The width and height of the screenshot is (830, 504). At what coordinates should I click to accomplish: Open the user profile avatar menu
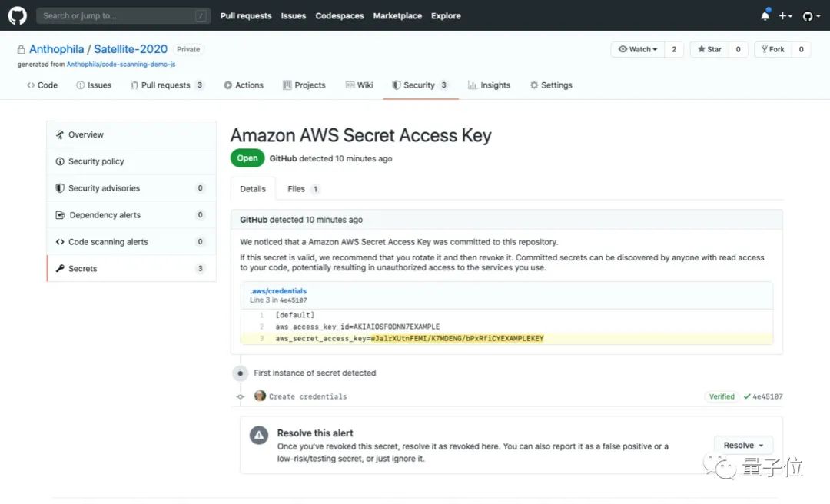coord(812,16)
